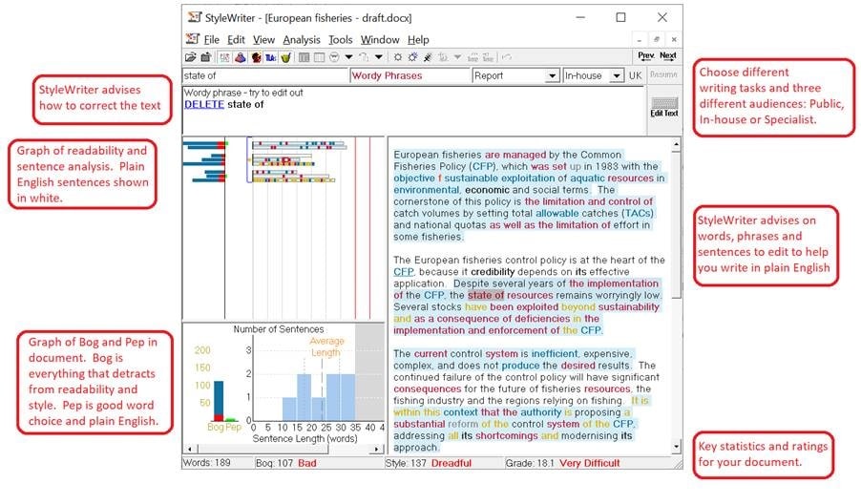Click the Wordy Phrases category field
This screenshot has width=861, height=504.
coord(409,75)
